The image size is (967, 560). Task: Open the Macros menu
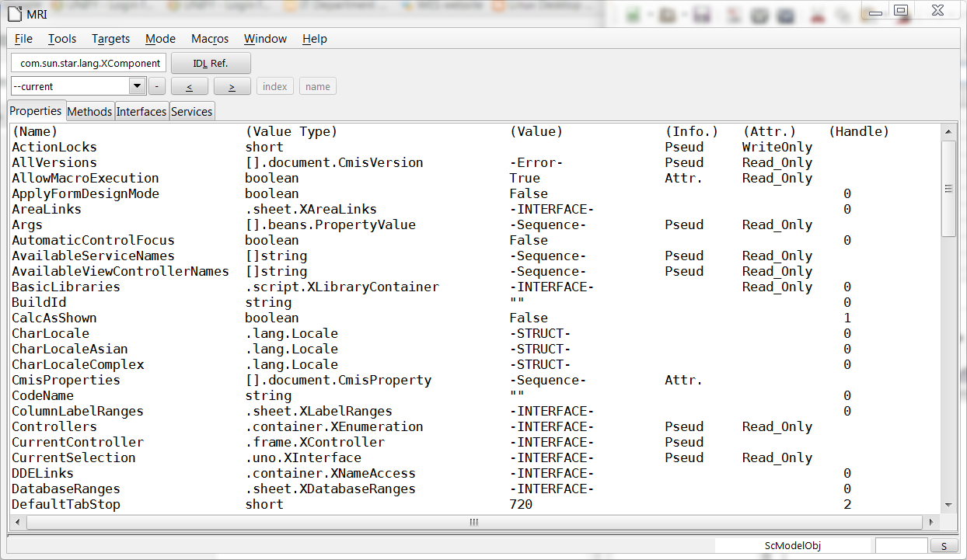click(x=210, y=39)
